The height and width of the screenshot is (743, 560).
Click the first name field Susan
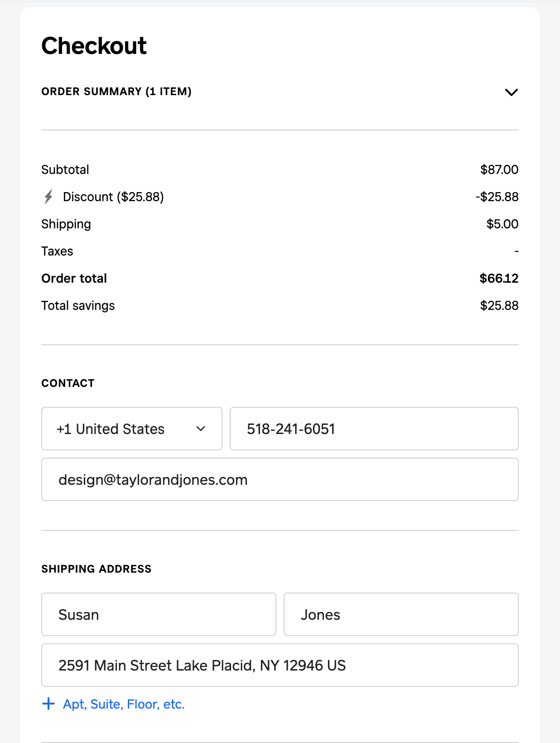(159, 614)
